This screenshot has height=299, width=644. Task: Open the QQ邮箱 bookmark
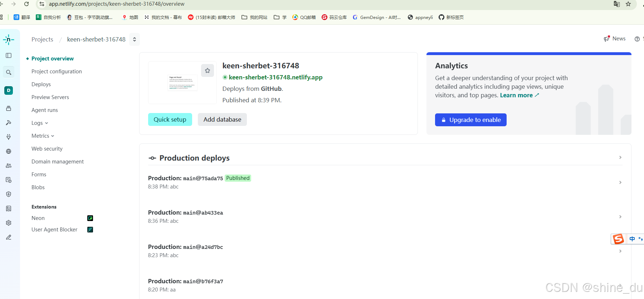pyautogui.click(x=304, y=17)
